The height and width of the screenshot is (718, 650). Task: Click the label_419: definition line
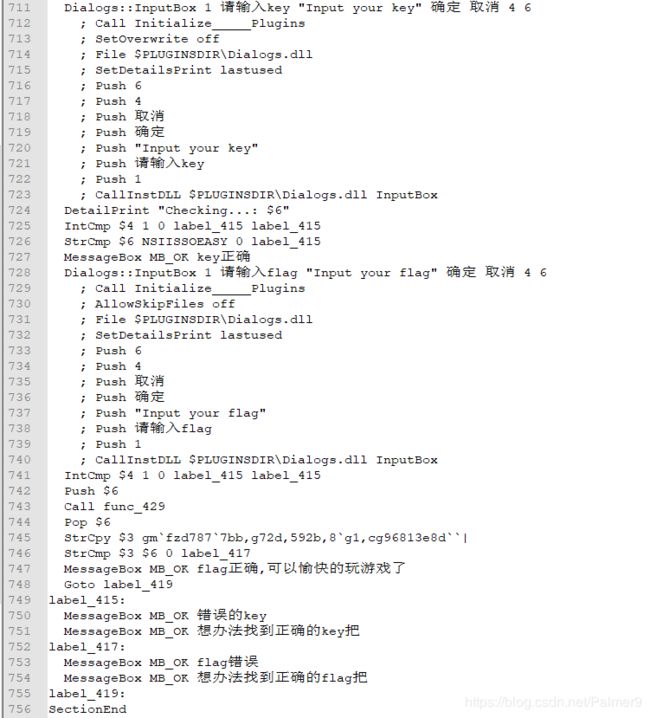pos(87,693)
